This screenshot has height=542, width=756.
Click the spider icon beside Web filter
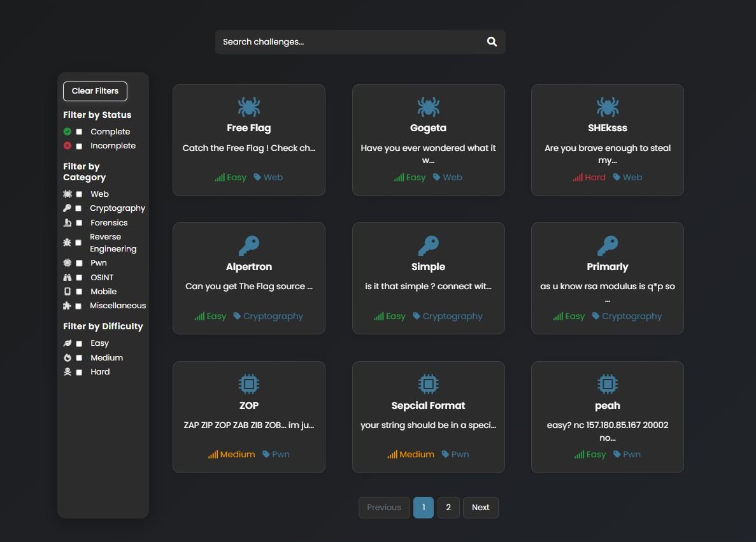coord(68,194)
